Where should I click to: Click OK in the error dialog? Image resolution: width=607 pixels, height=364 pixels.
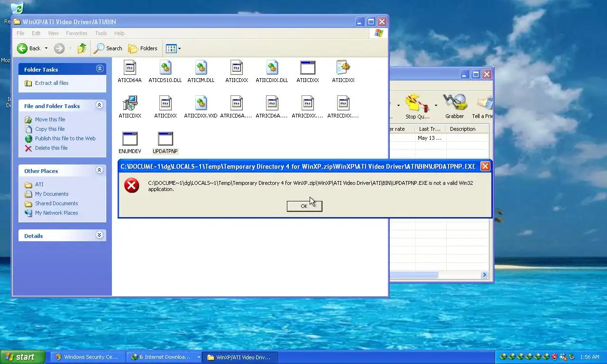[x=304, y=206]
